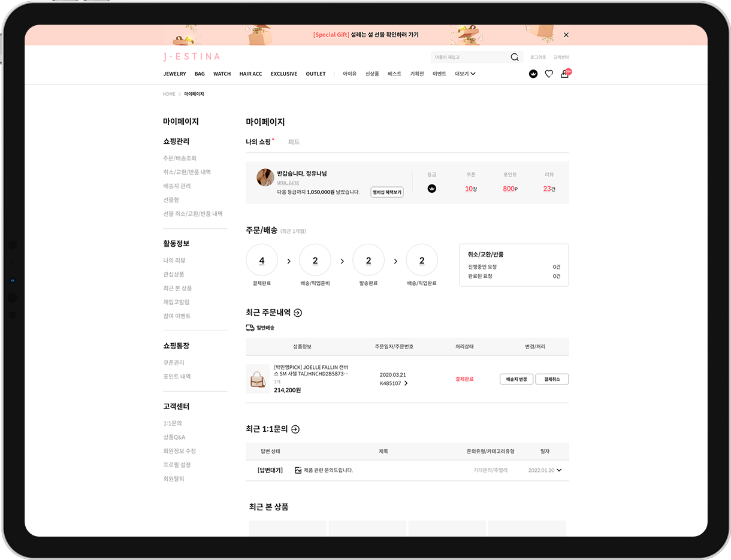Go to 아이유 menu item
The image size is (731, 560).
349,74
